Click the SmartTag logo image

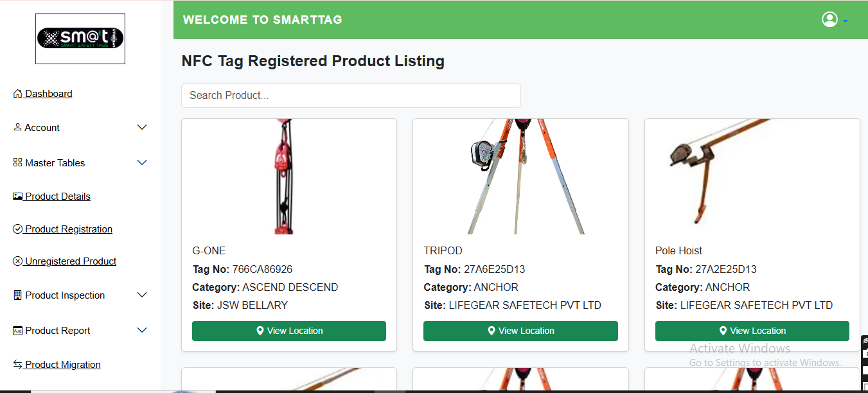80,39
